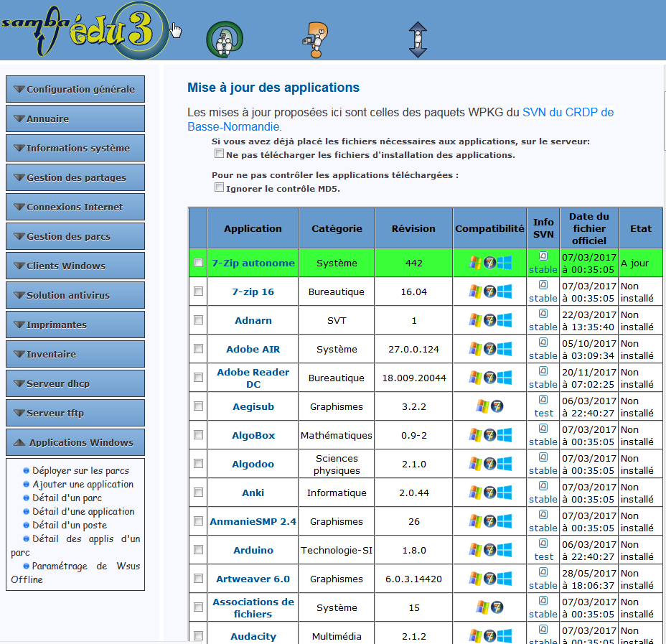
Task: Click the 'stable' SVN link for Adnarn
Action: [x=543, y=327]
